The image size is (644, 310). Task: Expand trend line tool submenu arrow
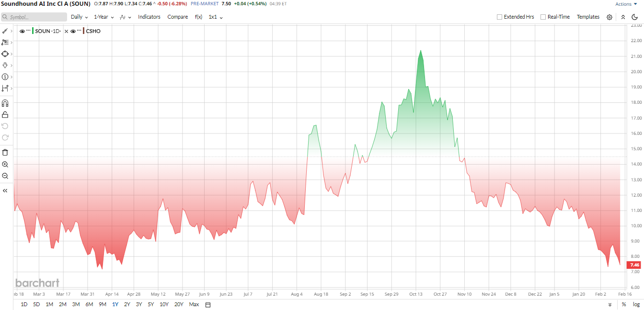[x=11, y=31]
